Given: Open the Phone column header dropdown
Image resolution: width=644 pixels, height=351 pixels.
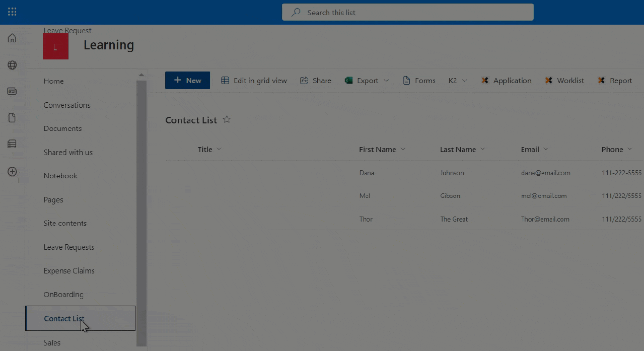Looking at the screenshot, I should tap(631, 149).
